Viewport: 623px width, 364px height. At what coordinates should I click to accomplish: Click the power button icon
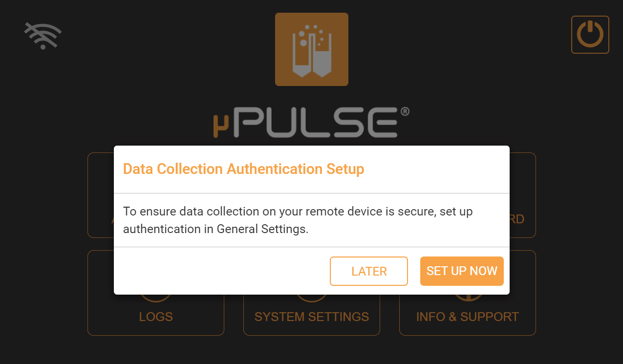pyautogui.click(x=590, y=35)
